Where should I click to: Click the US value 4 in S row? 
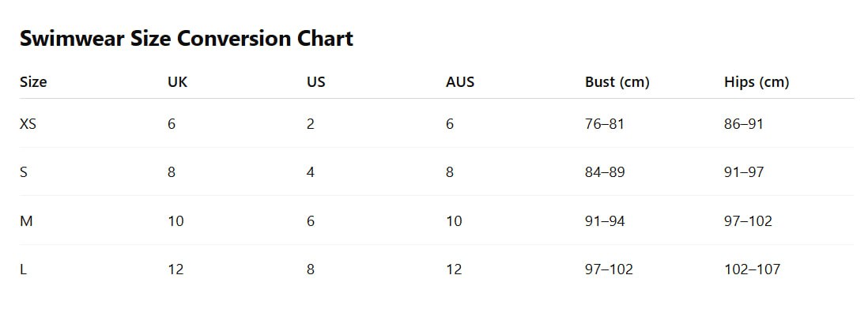[x=311, y=172]
